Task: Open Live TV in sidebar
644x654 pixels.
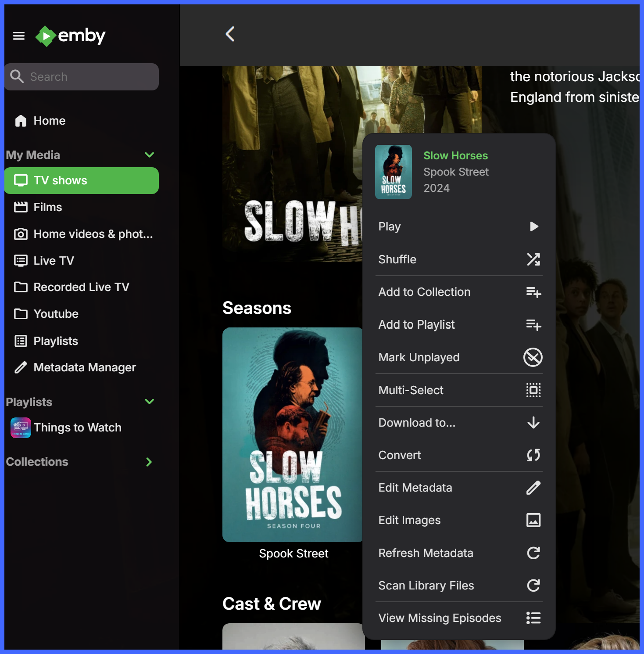Action: [x=82, y=261]
